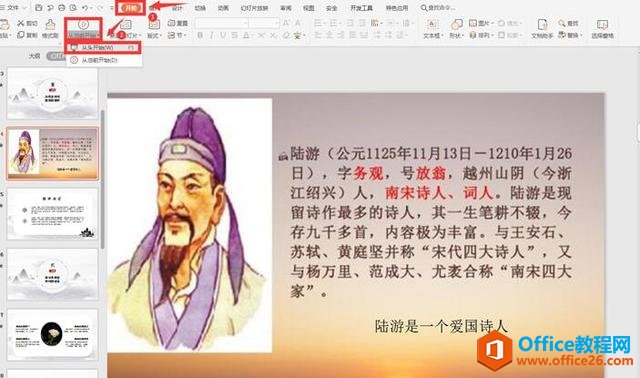Switch to the 幻灯片 thumbnails panel tab

pyautogui.click(x=56, y=56)
